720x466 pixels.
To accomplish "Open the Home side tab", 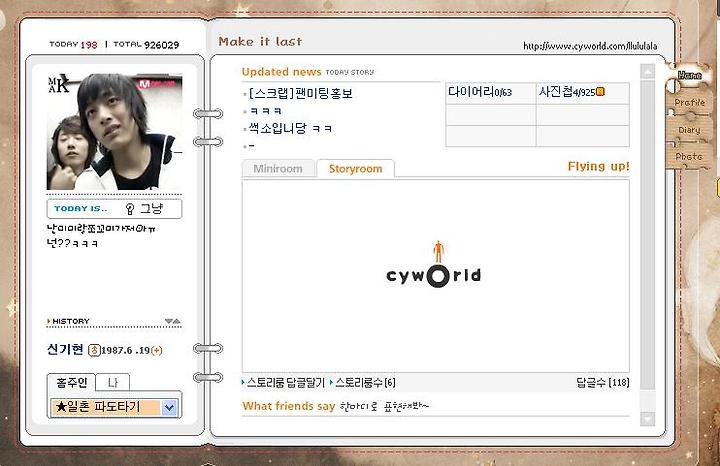I will point(689,75).
